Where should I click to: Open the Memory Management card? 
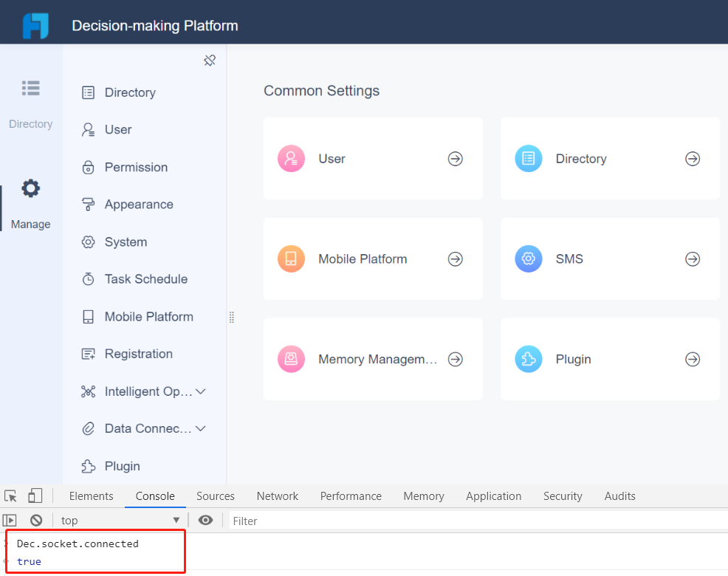coord(374,359)
